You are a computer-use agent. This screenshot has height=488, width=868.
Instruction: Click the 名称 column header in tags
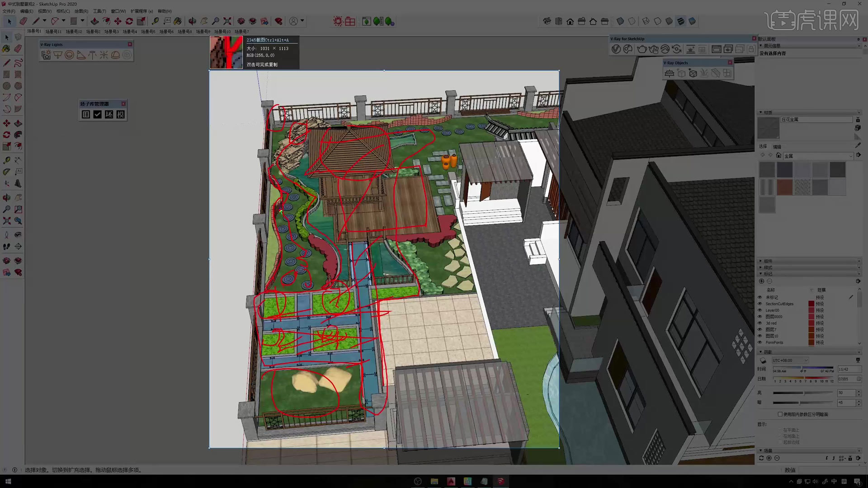(x=771, y=290)
